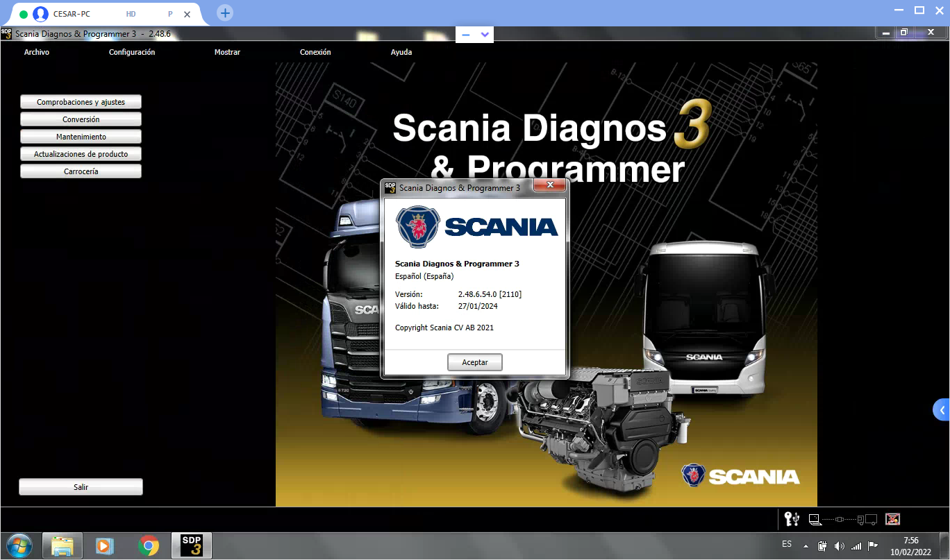Screen dimensions: 950x560
Task: Click the Salir button
Action: (81, 487)
